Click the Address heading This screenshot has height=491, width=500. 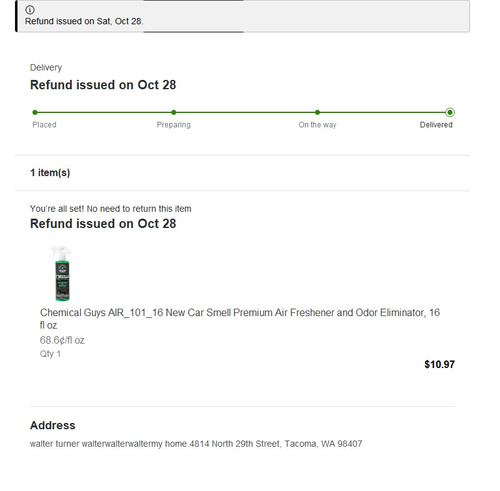pos(53,425)
